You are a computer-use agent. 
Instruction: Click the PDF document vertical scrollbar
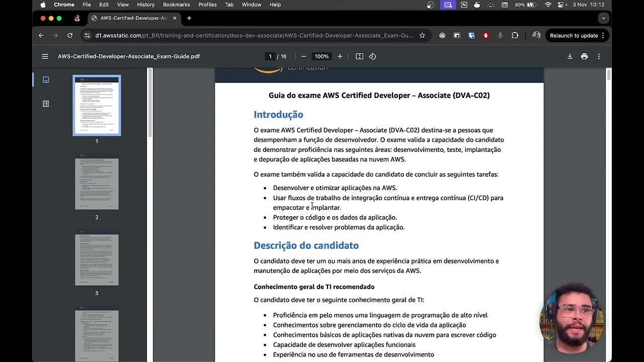pos(608,75)
